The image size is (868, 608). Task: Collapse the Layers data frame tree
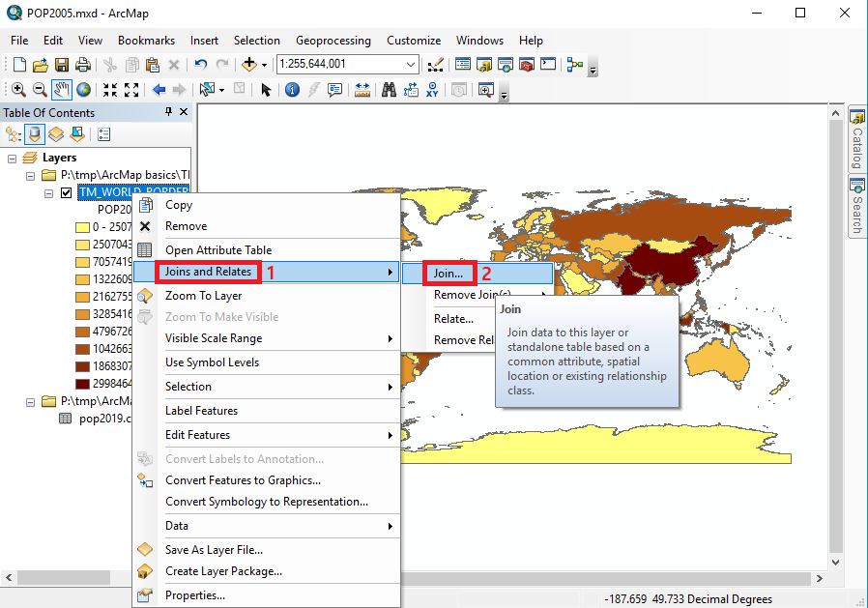[12, 158]
